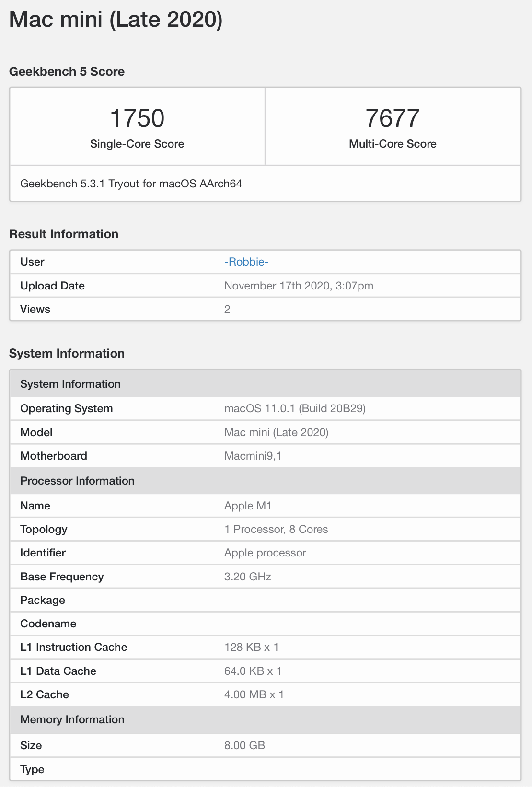This screenshot has width=532, height=787.
Task: Click the Multi-Core Score label
Action: pyautogui.click(x=393, y=144)
